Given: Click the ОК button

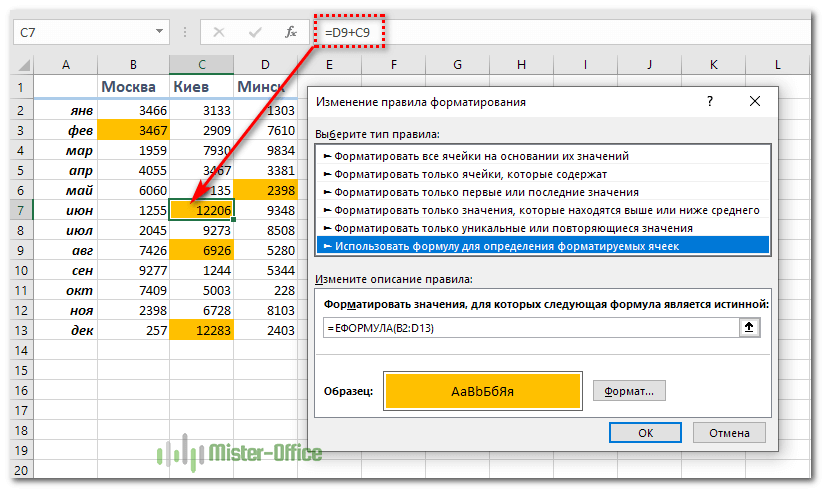Looking at the screenshot, I should point(645,432).
